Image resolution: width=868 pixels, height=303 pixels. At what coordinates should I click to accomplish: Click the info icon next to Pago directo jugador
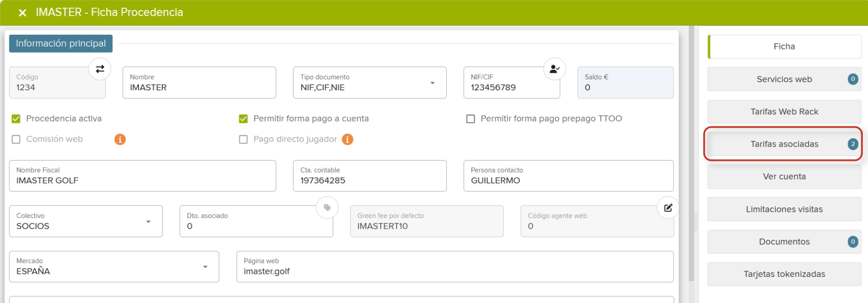click(x=347, y=139)
